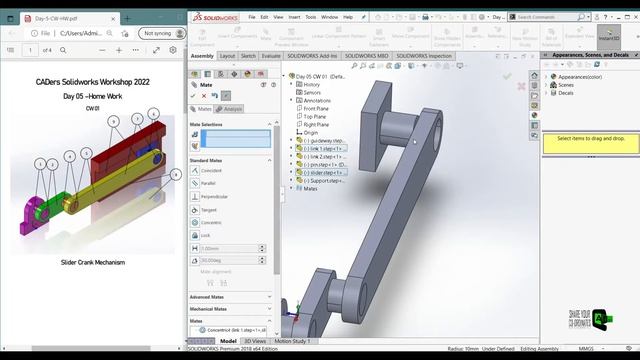Click the Appearances task pane icon

coord(534,115)
